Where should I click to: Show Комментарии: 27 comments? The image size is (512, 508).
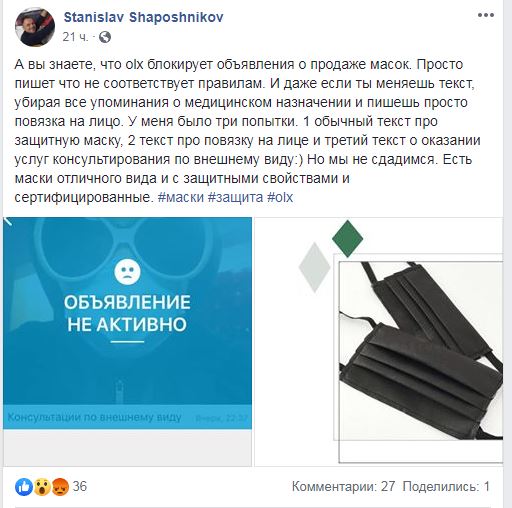[344, 487]
